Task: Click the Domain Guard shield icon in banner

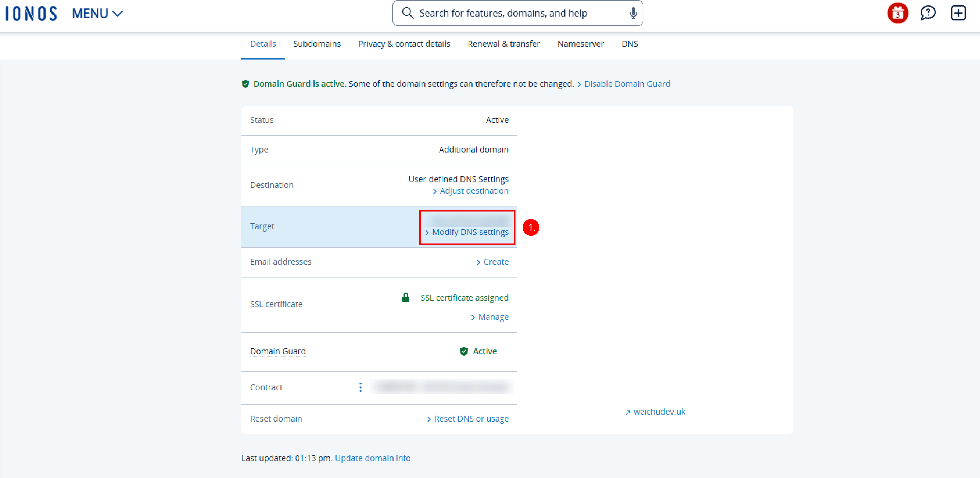Action: 245,84
